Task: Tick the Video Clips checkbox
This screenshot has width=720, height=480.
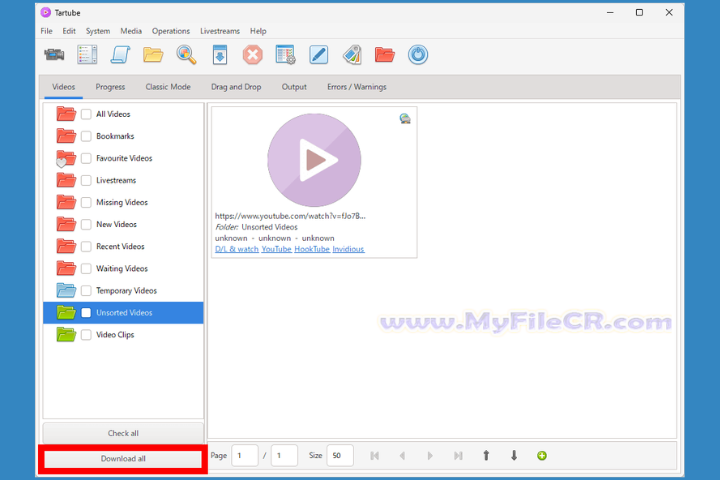Action: tap(86, 334)
